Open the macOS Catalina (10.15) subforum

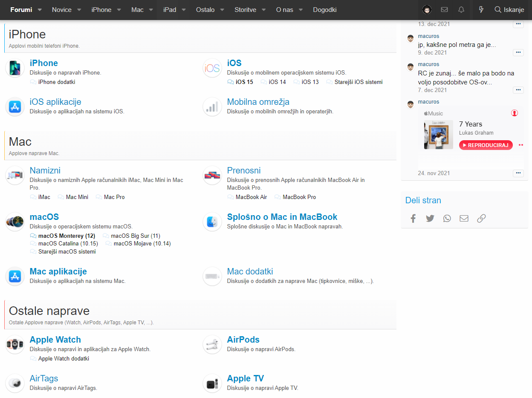coord(68,243)
